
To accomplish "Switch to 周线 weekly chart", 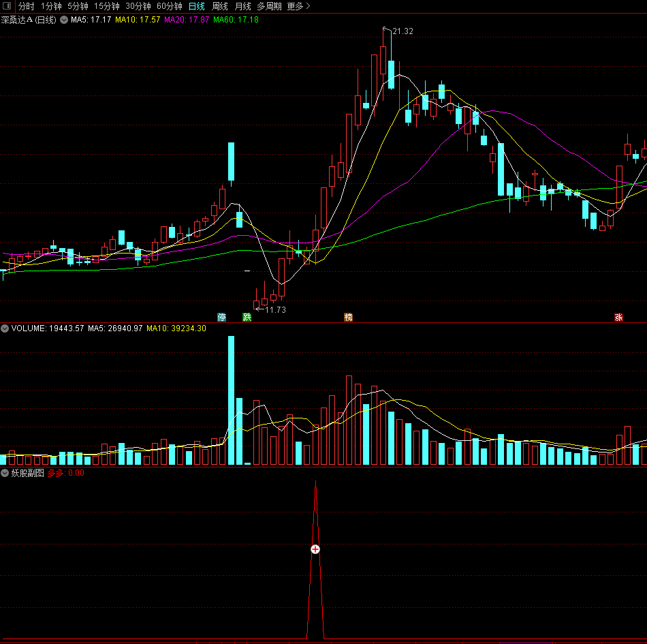I will [220, 6].
